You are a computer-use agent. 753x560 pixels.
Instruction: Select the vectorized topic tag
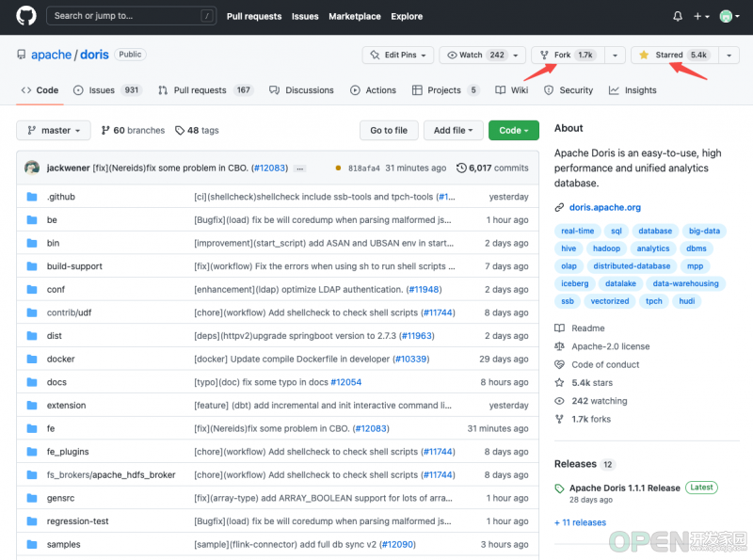click(609, 301)
